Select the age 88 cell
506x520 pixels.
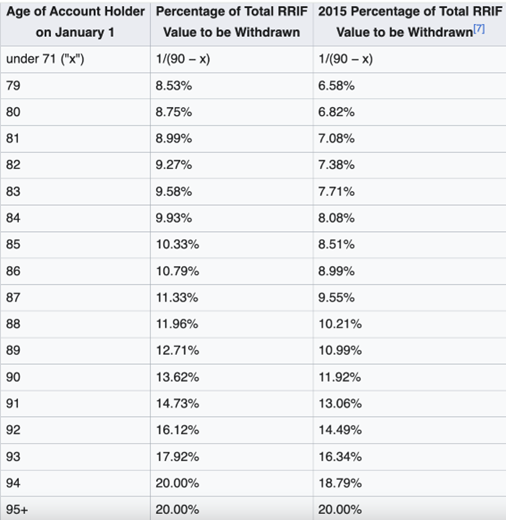tap(75, 324)
